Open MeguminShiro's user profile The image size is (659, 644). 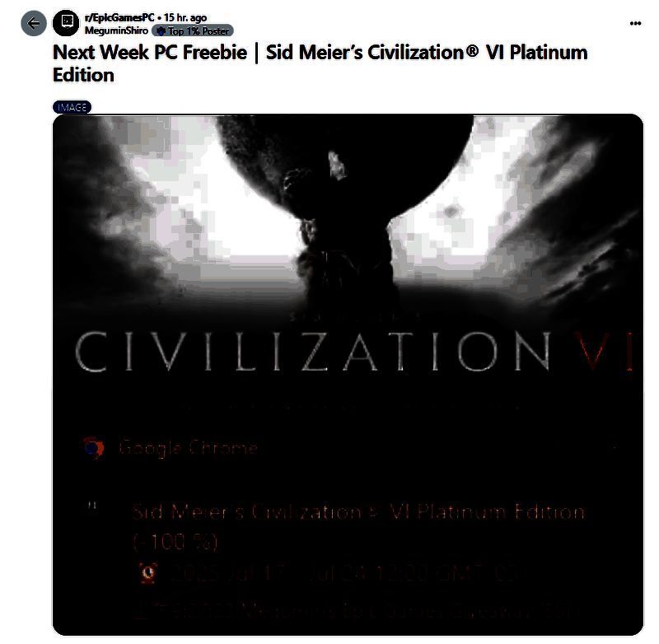tap(116, 30)
